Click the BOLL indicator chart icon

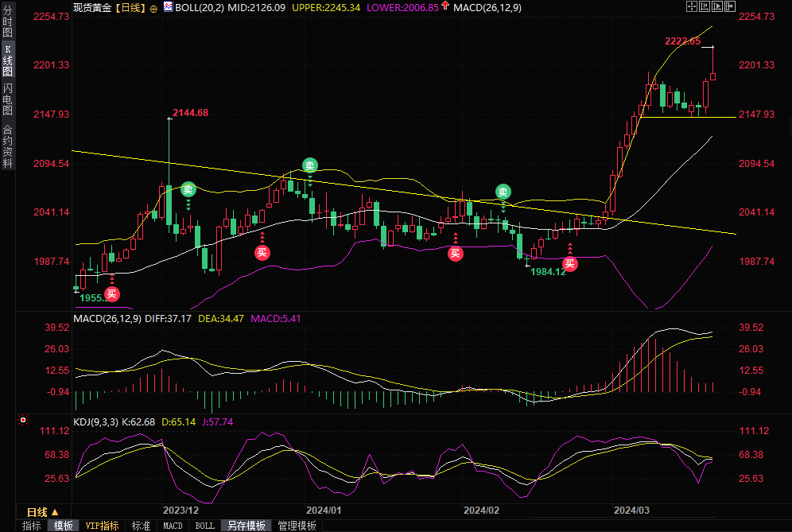pos(167,7)
